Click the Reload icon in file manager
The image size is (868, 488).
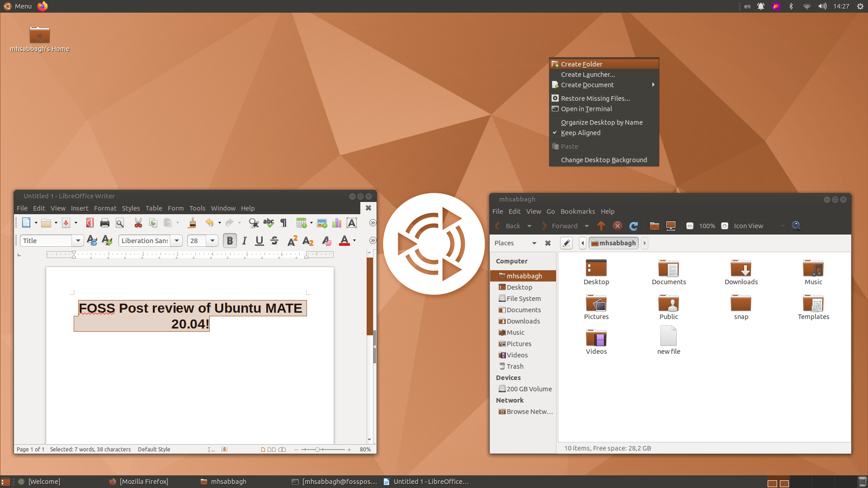(x=634, y=226)
